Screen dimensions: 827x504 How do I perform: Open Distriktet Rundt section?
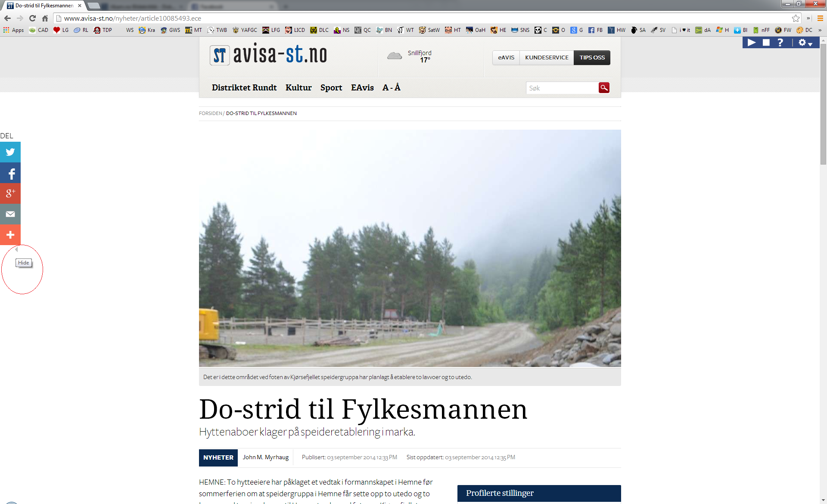click(244, 87)
